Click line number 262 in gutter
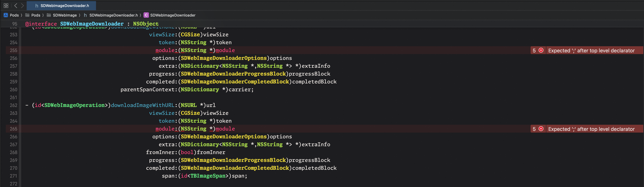Image resolution: width=644 pixels, height=187 pixels. coord(13,105)
